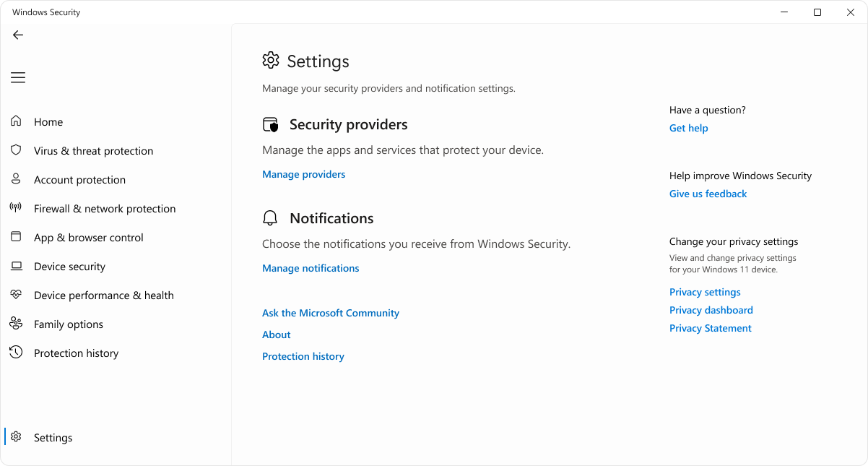
Task: Click the Notifications bell icon
Action: click(271, 217)
